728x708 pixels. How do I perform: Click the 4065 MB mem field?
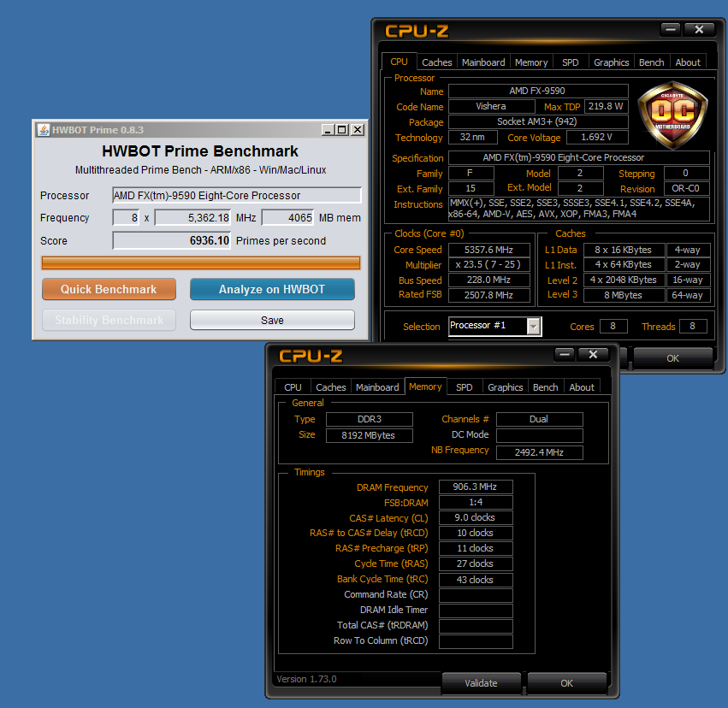coord(287,217)
